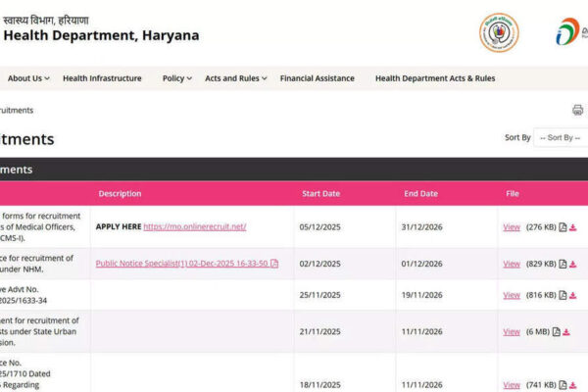Open Health Department Acts & Rules
588x392 pixels.
[435, 78]
